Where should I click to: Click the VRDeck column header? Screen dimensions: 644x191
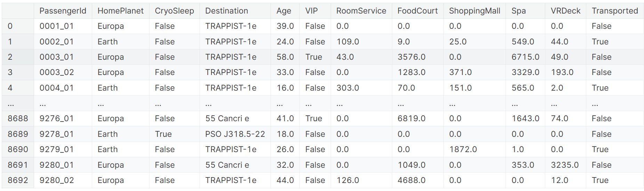(565, 11)
